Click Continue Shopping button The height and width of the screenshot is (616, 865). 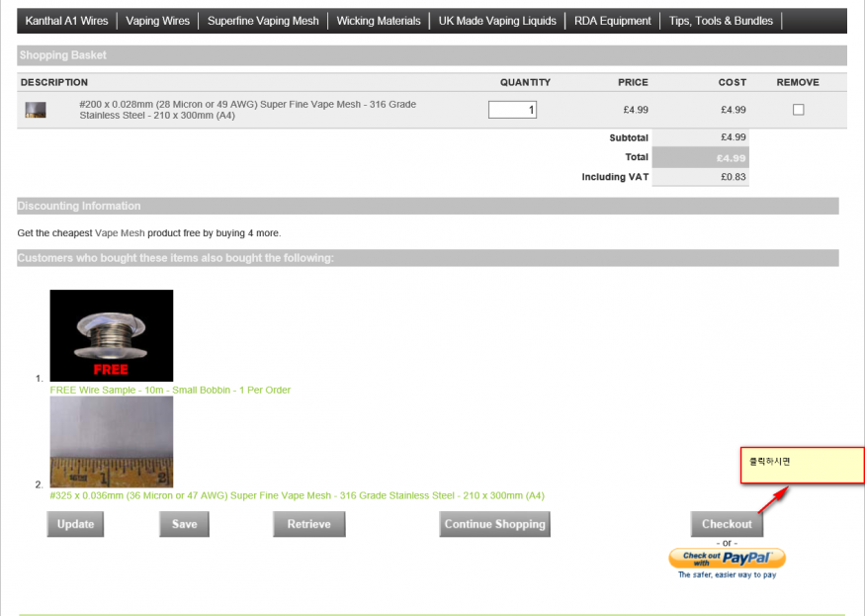point(494,524)
